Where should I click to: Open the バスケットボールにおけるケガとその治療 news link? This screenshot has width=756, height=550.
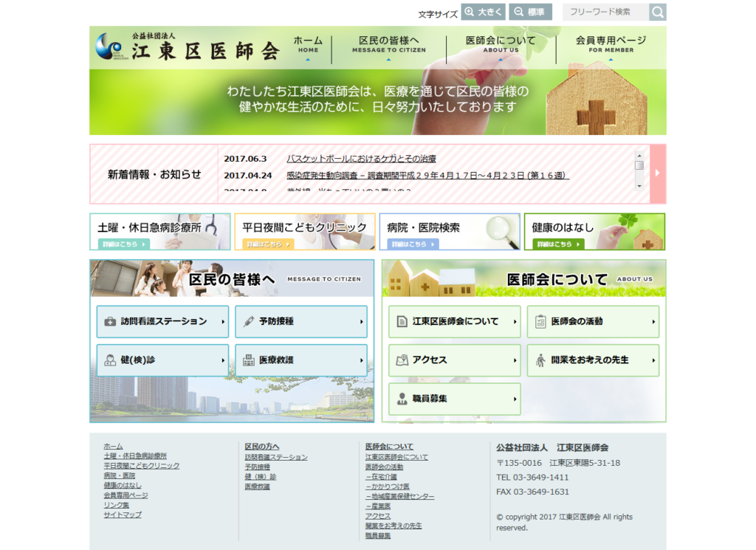pos(361,159)
